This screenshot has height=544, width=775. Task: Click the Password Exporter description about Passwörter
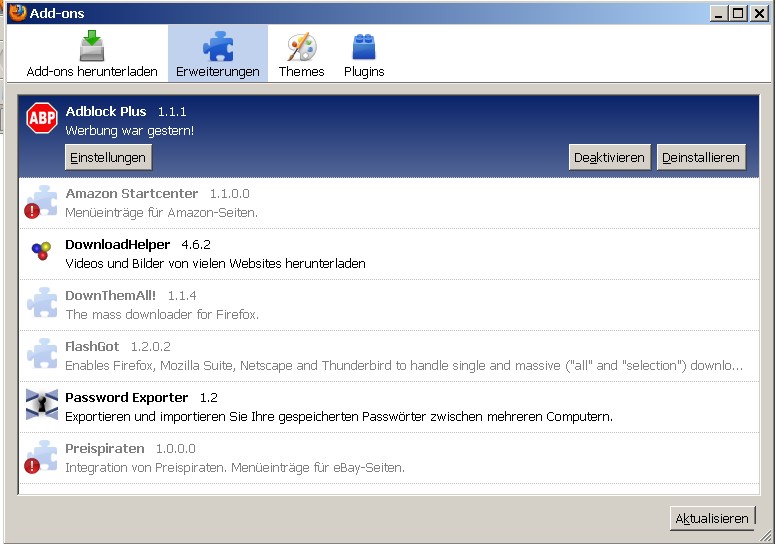[339, 417]
